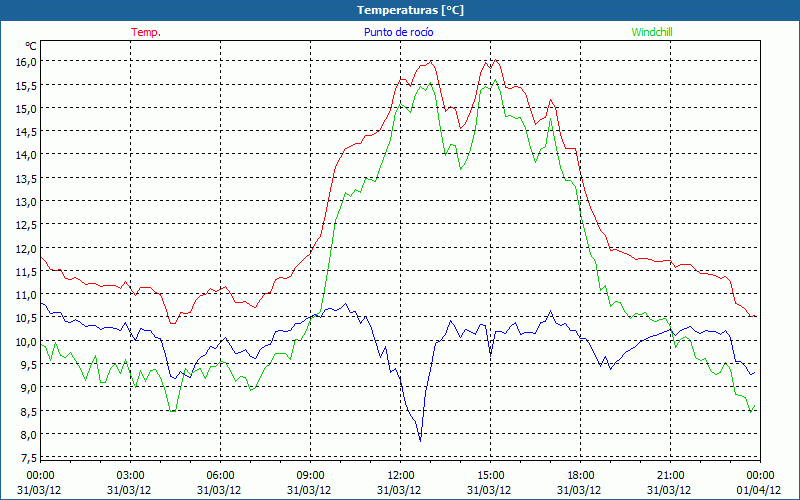
Task: Click the 8,5 y-axis value
Action: click(29, 411)
